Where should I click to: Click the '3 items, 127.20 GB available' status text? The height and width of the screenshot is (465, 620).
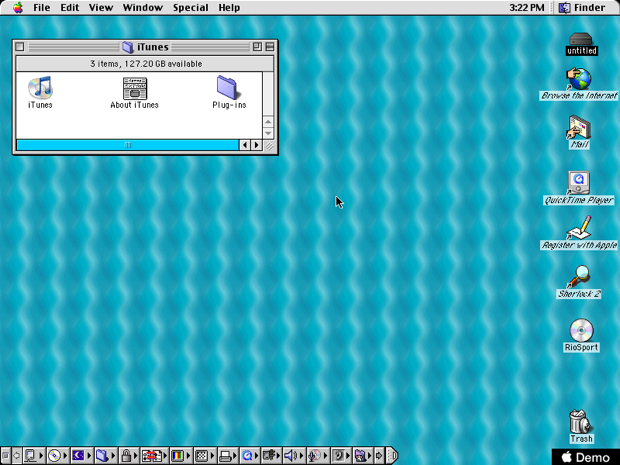(146, 64)
